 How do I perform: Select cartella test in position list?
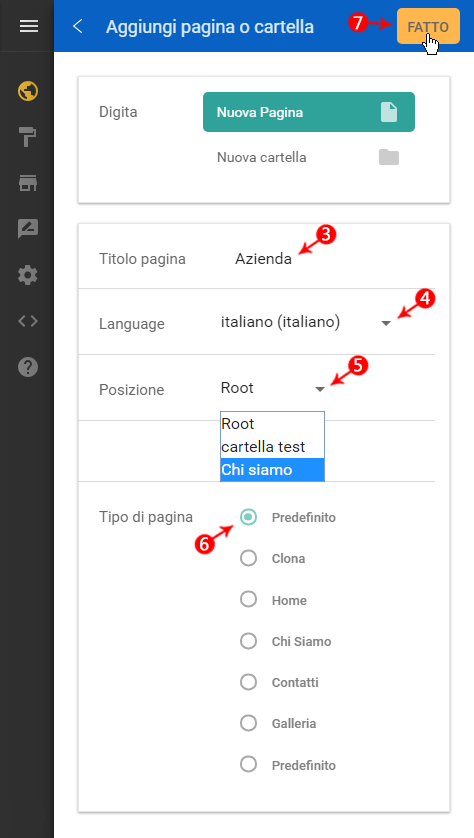(272, 447)
